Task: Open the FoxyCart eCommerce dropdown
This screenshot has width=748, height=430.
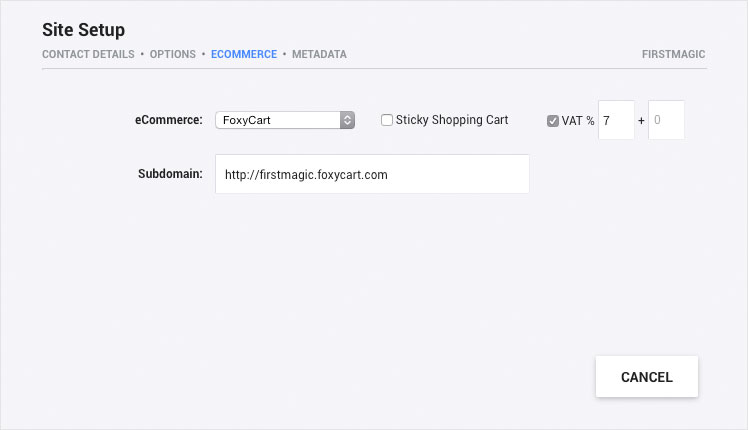Action: tap(285, 120)
